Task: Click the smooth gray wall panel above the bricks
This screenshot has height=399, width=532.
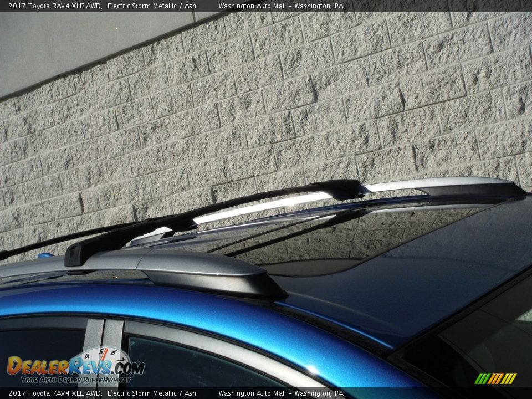Action: (x=66, y=44)
